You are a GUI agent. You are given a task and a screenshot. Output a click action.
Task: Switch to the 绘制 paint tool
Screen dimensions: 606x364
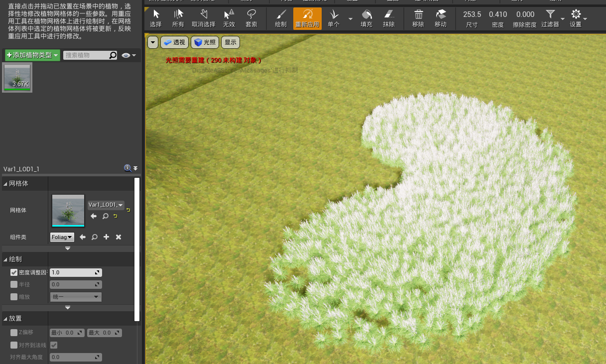[281, 18]
